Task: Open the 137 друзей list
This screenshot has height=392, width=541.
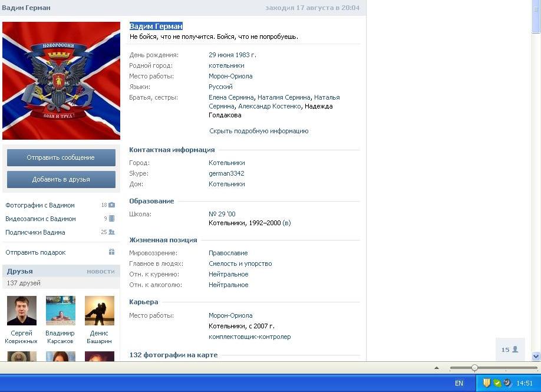Action: (24, 283)
